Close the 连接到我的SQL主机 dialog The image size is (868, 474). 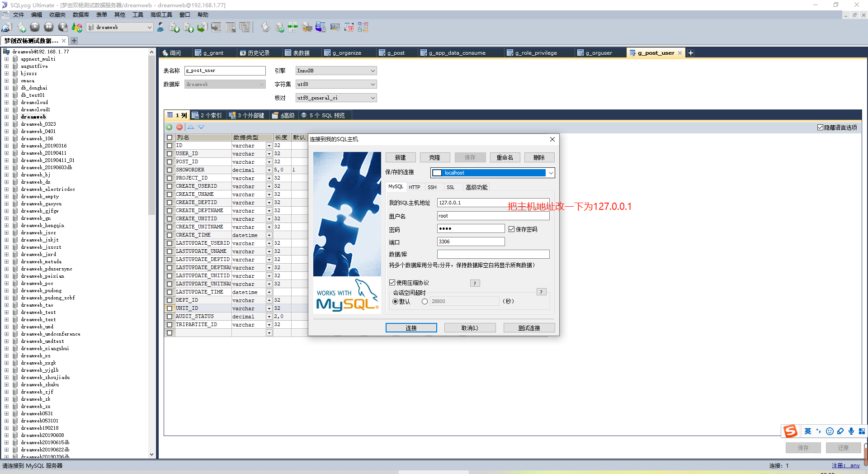point(552,139)
